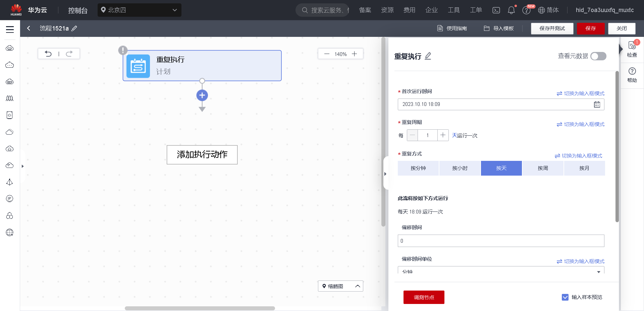Screen dimensions: 644x311
Task: Select the 按天 repeat mode
Action: pyautogui.click(x=501, y=168)
